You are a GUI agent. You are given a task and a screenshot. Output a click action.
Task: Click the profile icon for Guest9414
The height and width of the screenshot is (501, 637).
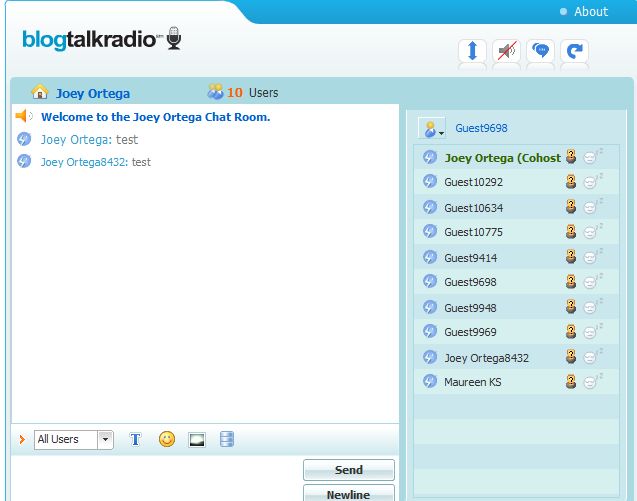[571, 256]
